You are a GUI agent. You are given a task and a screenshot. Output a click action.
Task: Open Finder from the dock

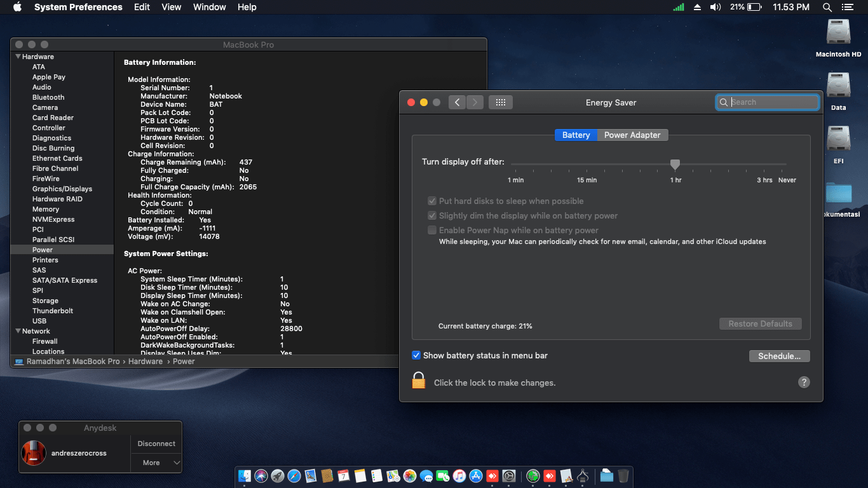245,476
